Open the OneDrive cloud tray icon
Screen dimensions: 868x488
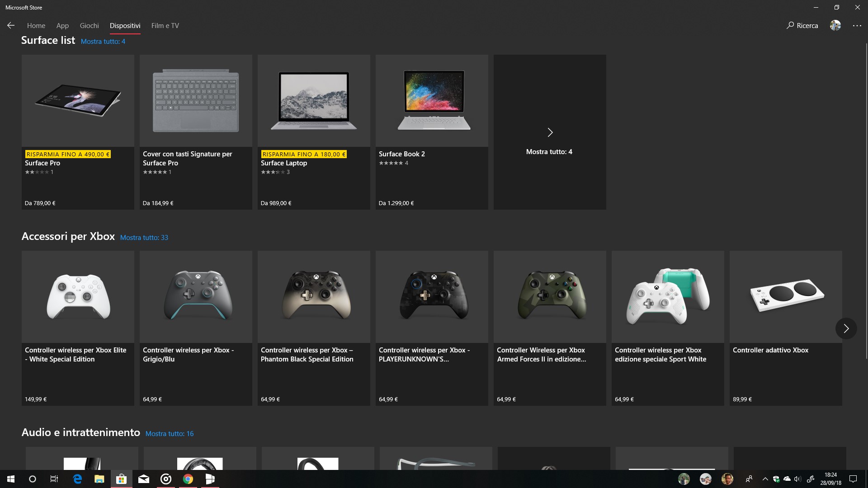click(787, 479)
